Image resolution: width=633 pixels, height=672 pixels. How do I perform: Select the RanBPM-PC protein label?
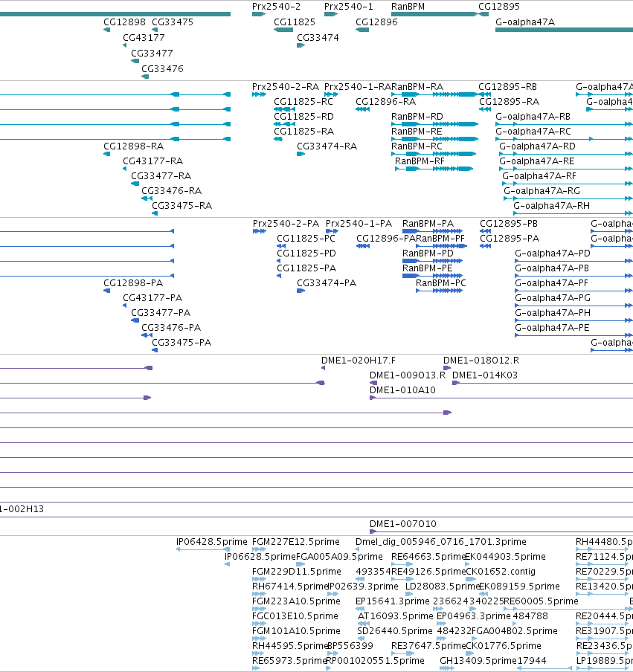click(x=441, y=283)
